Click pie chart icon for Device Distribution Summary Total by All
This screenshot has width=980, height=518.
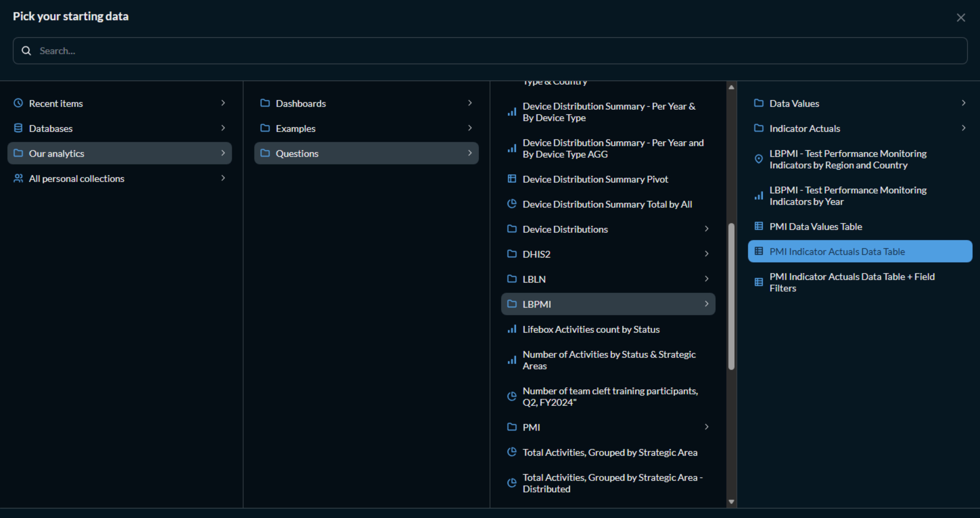(x=512, y=204)
